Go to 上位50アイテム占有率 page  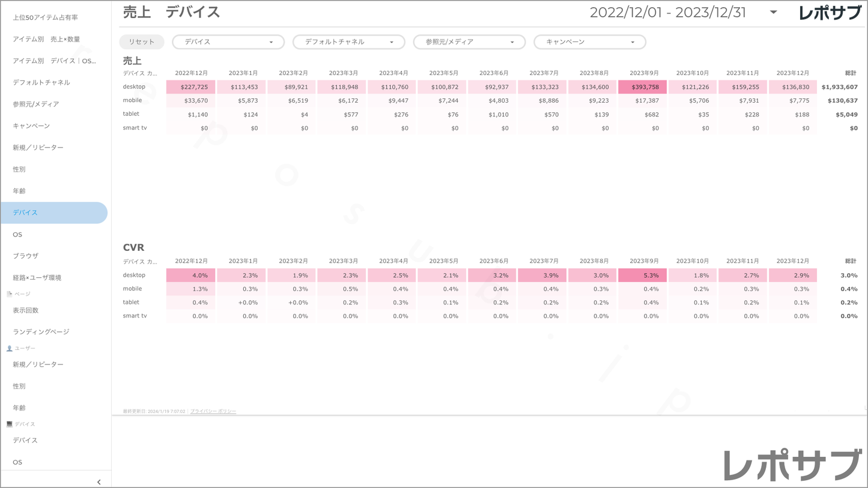[x=45, y=17]
